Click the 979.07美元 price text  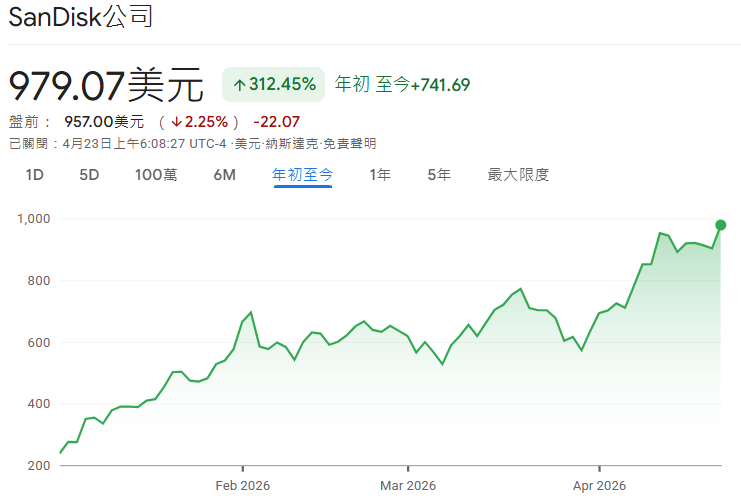(106, 86)
